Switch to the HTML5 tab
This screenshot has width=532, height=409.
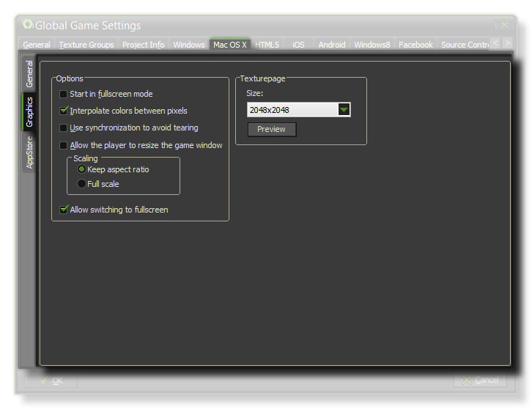[x=267, y=45]
